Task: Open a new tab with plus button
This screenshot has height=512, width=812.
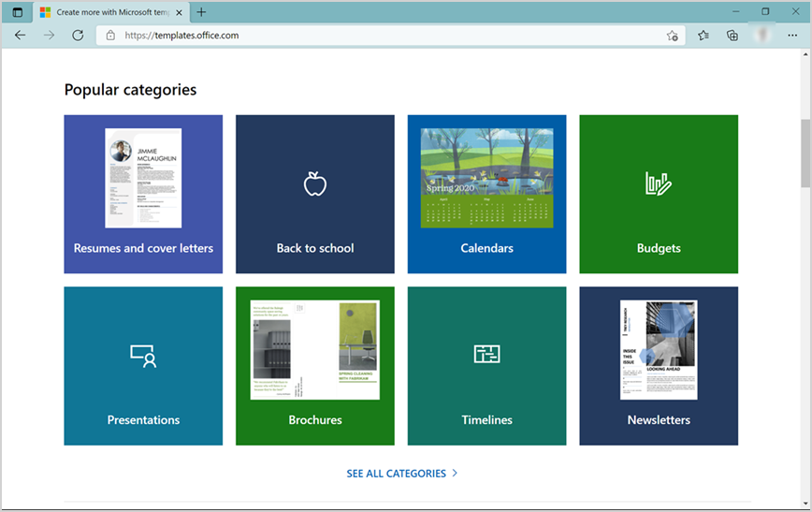Action: [x=201, y=12]
